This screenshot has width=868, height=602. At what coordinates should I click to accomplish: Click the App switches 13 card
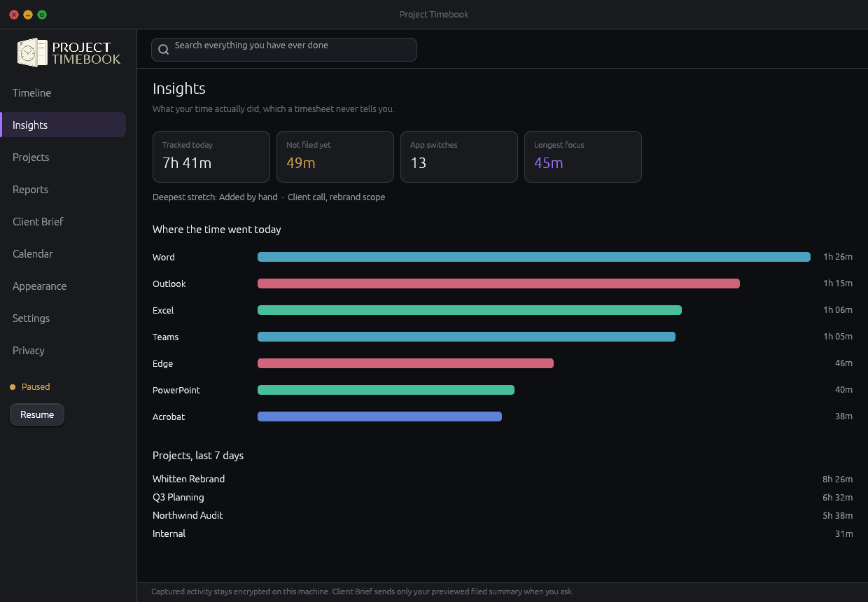pos(459,157)
